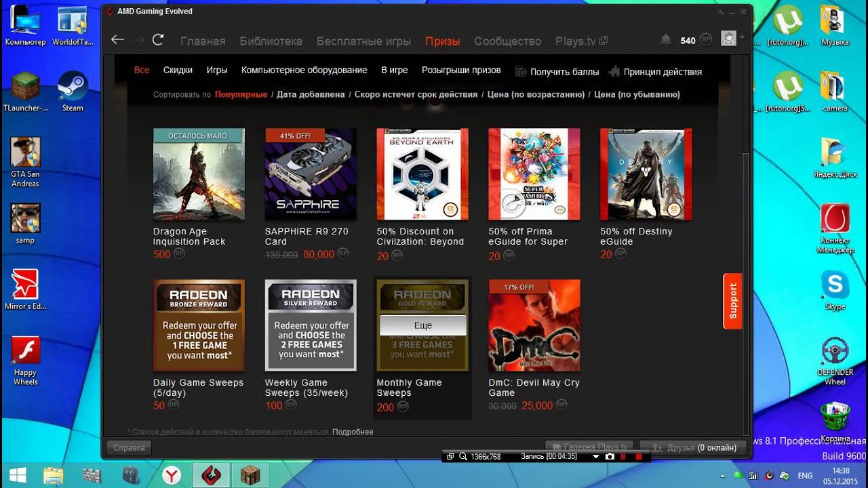Open the Главная tab

pyautogui.click(x=203, y=41)
